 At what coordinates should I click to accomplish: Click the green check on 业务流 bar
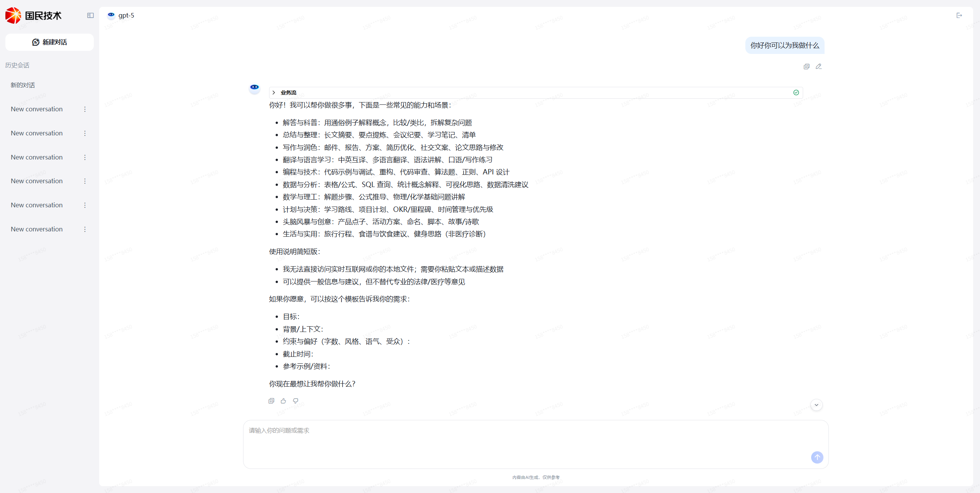coord(795,93)
